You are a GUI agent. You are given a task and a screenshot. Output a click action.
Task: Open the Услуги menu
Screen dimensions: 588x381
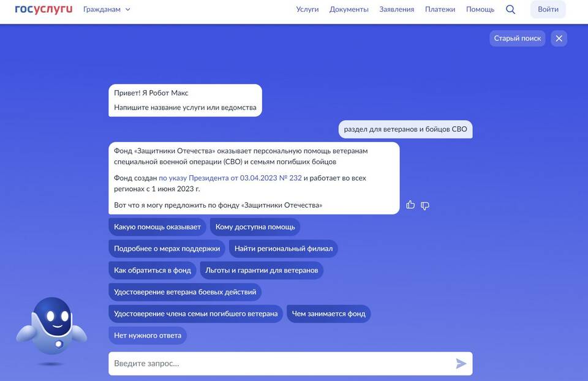point(307,9)
